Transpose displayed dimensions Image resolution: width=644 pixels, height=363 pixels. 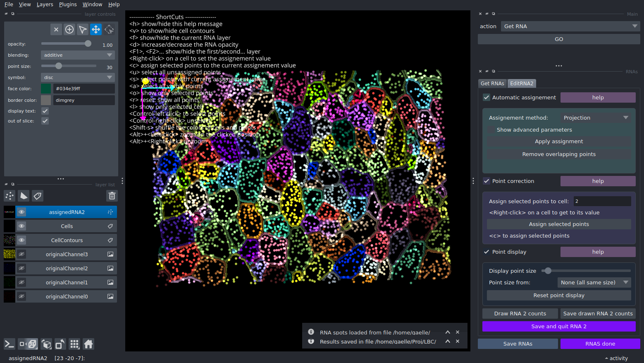click(60, 344)
